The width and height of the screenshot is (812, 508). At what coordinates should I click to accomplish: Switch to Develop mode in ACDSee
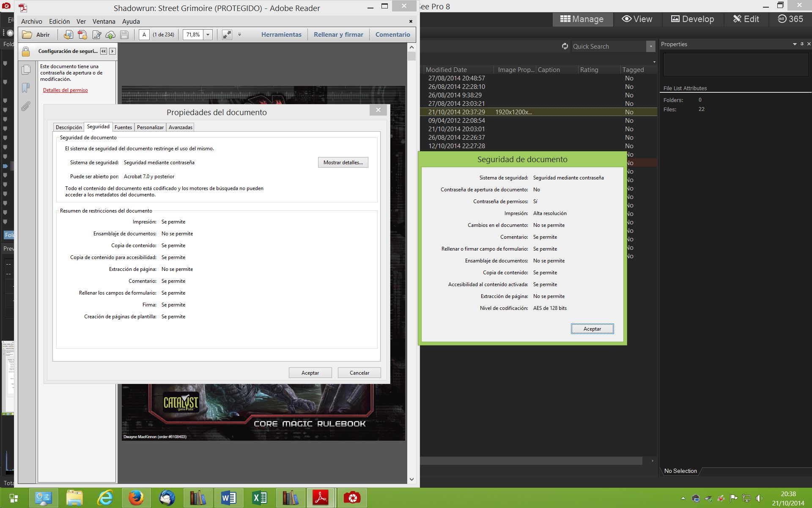click(692, 19)
